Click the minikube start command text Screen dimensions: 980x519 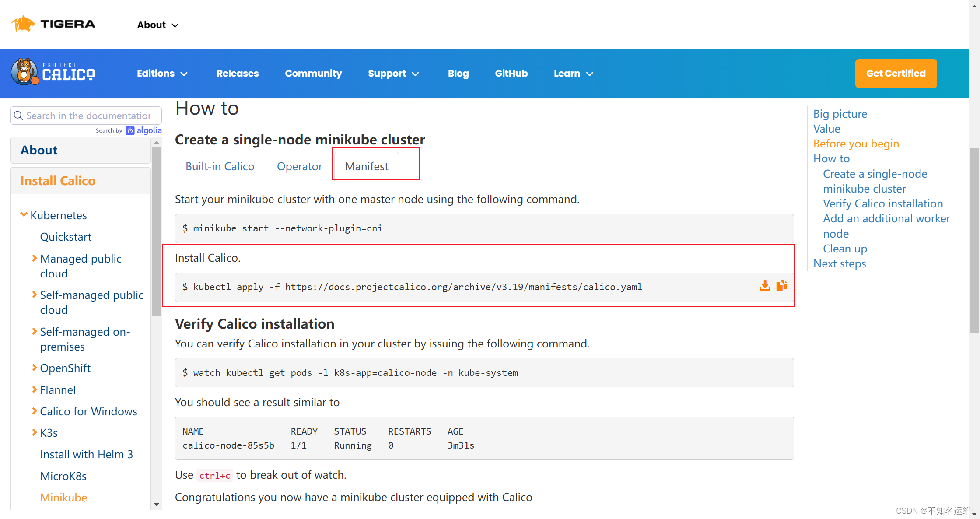[287, 228]
